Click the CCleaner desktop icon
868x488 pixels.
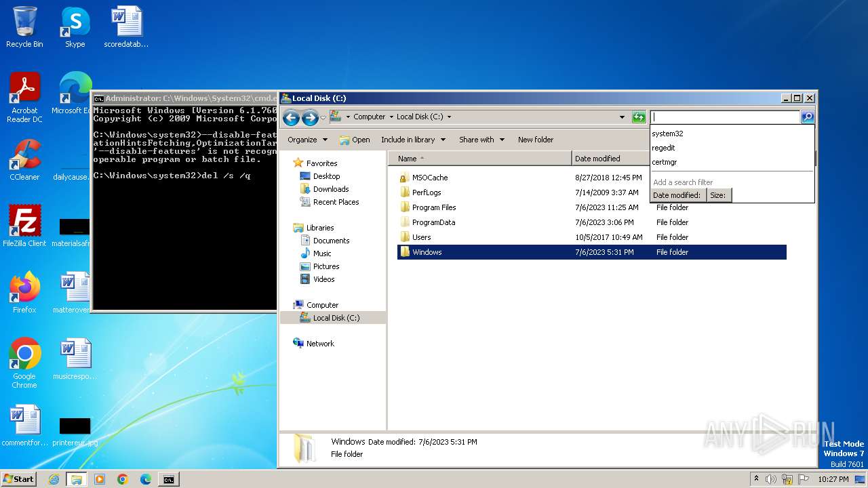pos(24,160)
